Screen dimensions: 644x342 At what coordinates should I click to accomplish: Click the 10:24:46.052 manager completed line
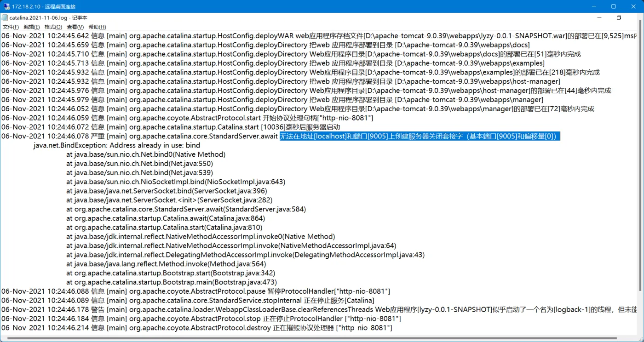pyautogui.click(x=298, y=109)
